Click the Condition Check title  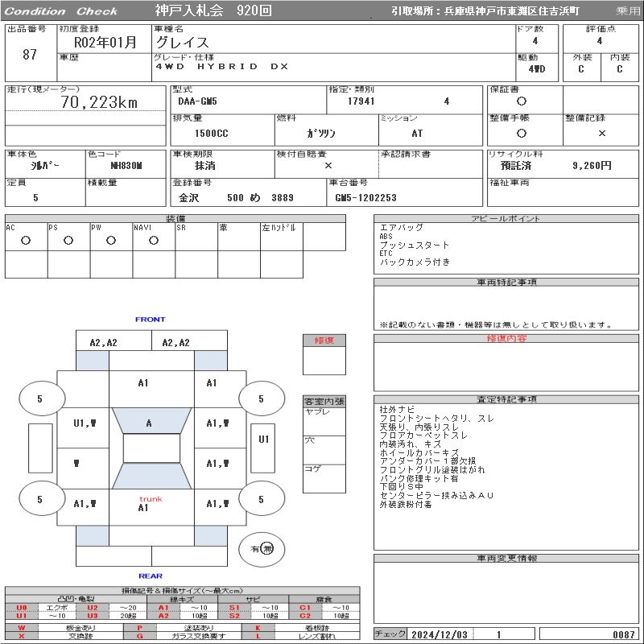click(61, 11)
